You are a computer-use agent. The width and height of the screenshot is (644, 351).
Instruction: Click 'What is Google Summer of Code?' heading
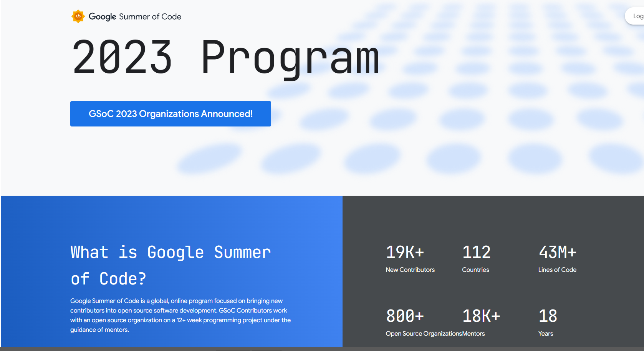pyautogui.click(x=171, y=265)
